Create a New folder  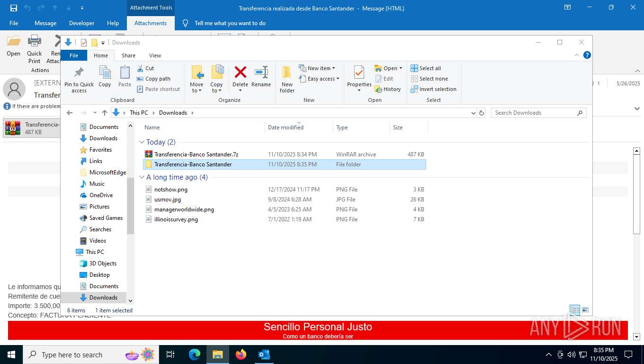point(287,79)
